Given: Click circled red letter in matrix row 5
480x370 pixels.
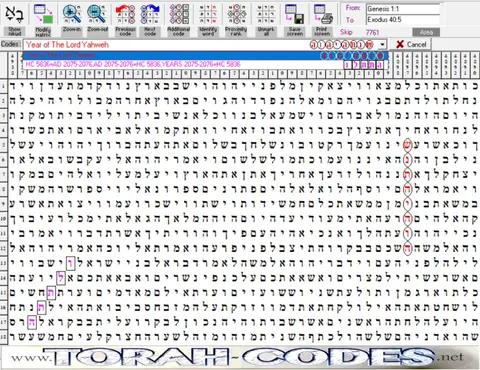Looking at the screenshot, I should [x=407, y=145].
